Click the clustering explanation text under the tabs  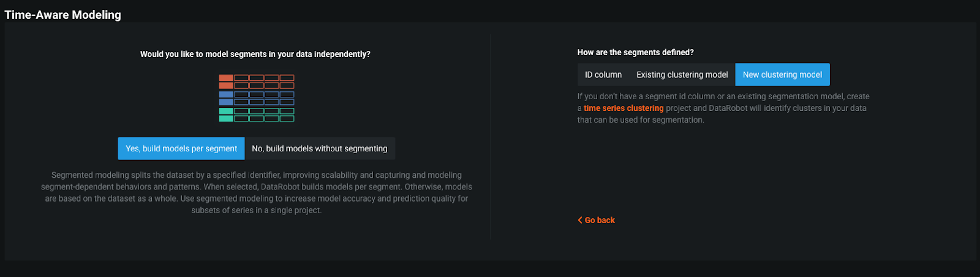(723, 108)
